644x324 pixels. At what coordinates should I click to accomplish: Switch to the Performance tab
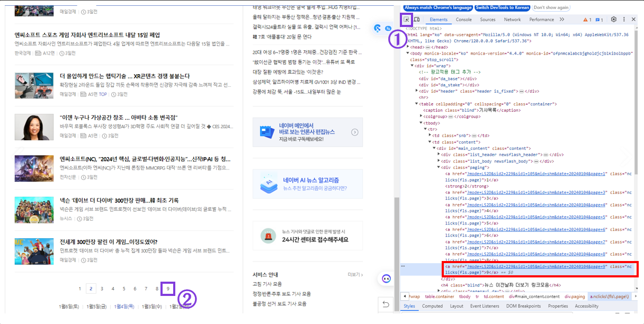point(541,20)
